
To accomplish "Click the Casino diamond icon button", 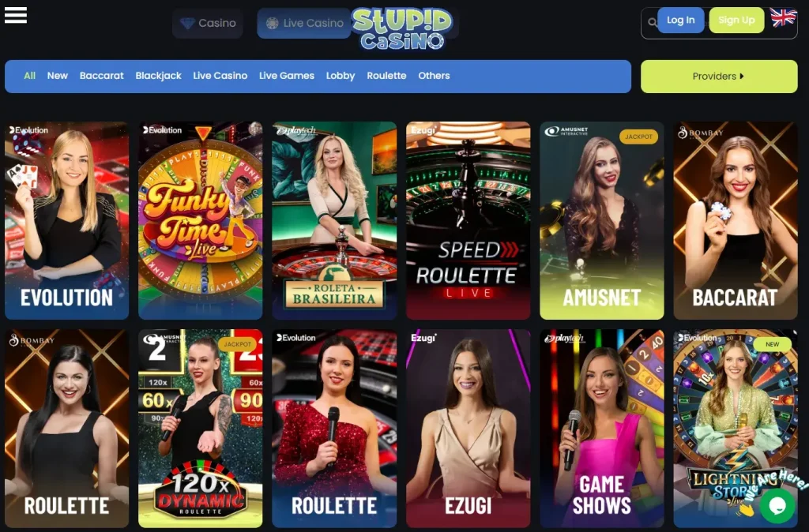I will 208,23.
